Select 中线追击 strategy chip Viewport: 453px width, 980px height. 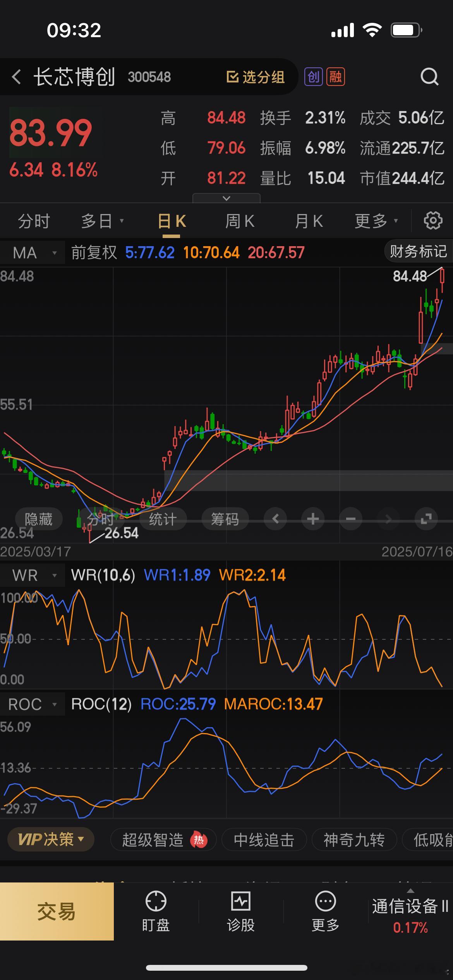pos(264,840)
